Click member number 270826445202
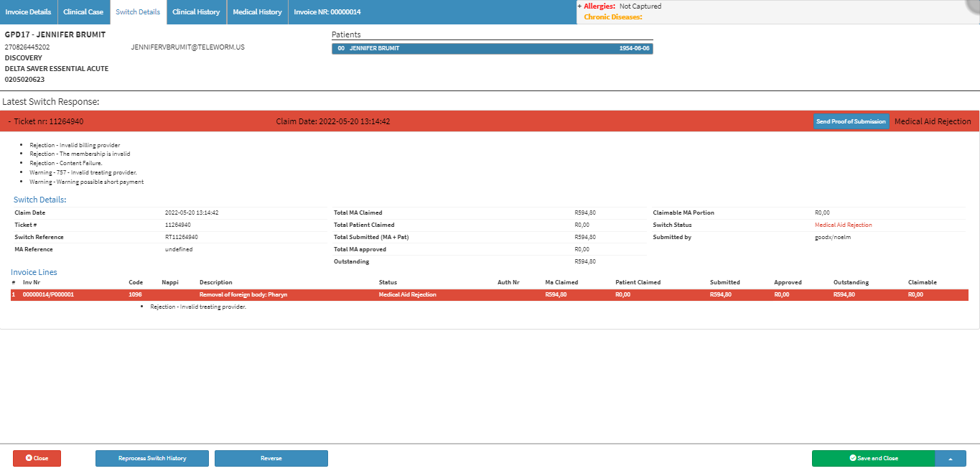Image resolution: width=980 pixels, height=471 pixels. 27,47
